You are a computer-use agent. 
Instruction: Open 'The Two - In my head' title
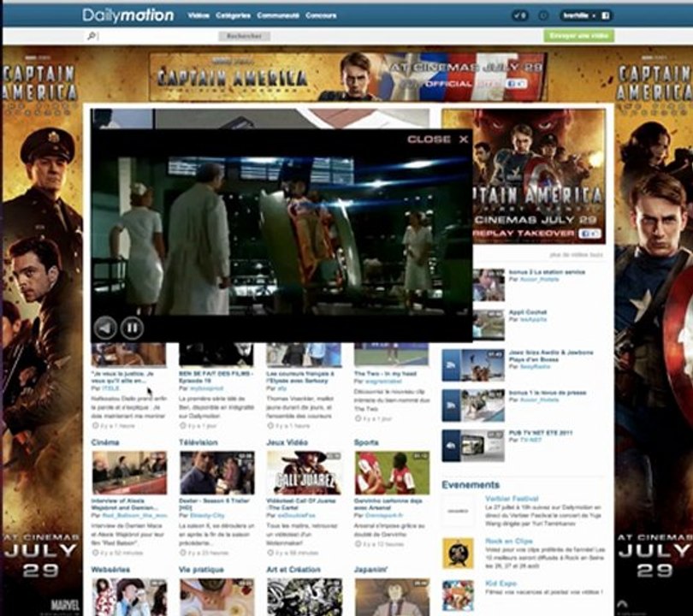(x=385, y=373)
